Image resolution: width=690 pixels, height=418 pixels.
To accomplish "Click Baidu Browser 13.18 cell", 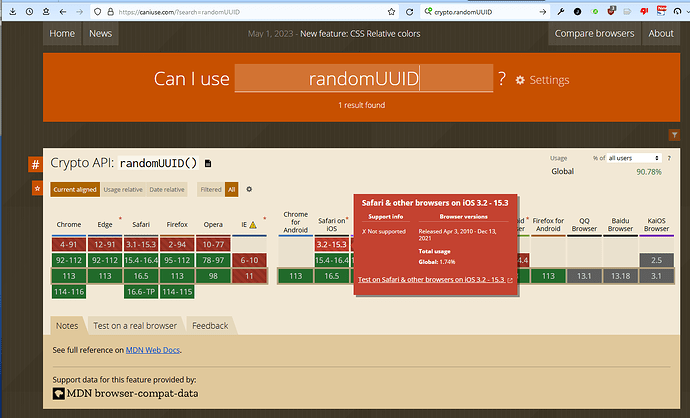I will (x=620, y=276).
